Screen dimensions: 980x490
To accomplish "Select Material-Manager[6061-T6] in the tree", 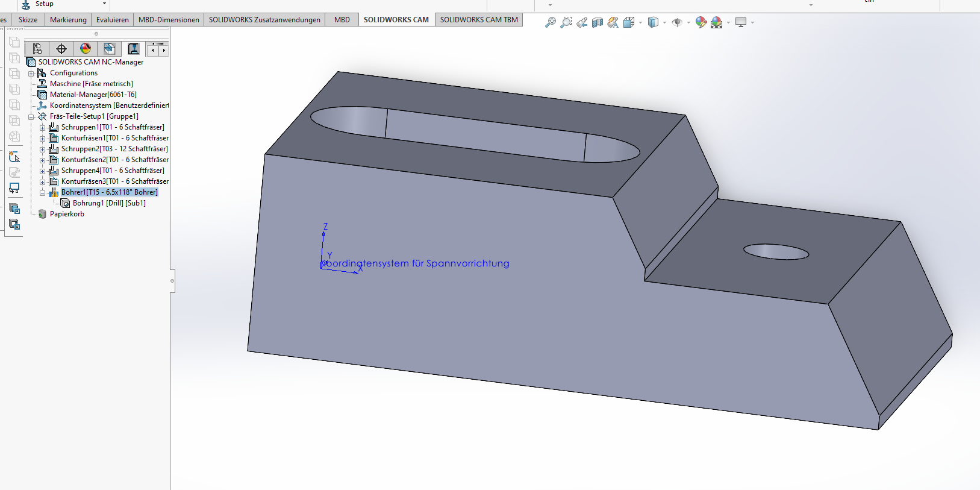I will click(93, 95).
